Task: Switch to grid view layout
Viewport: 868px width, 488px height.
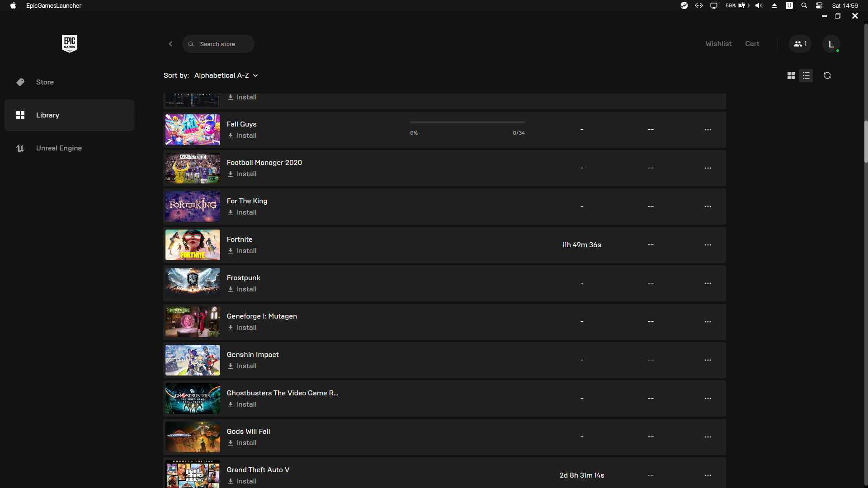Action: coord(791,75)
